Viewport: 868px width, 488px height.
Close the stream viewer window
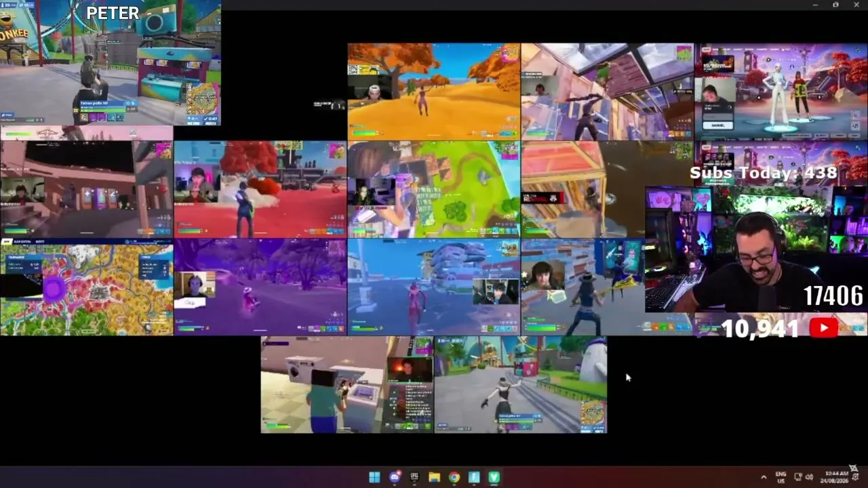pos(856,5)
